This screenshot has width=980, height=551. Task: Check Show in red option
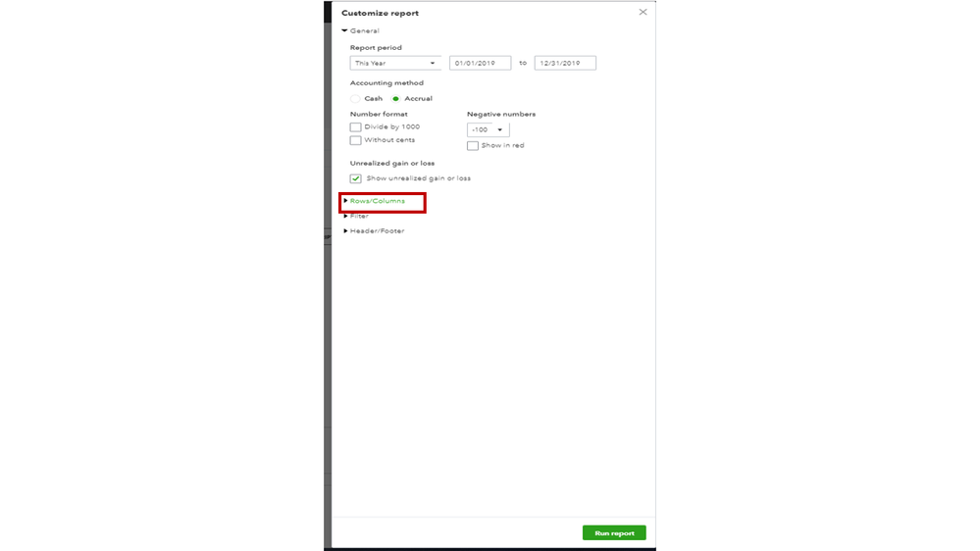click(x=473, y=145)
